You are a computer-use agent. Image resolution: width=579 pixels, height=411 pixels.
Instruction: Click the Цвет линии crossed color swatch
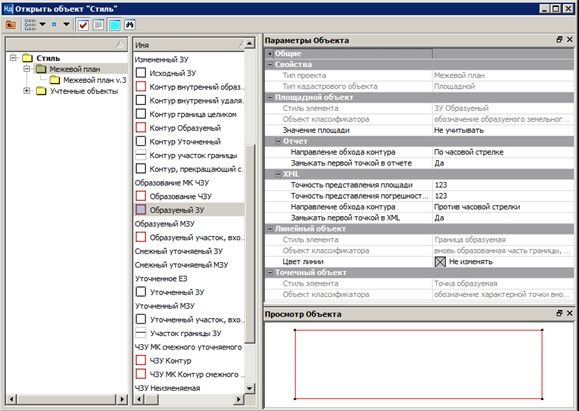(440, 261)
